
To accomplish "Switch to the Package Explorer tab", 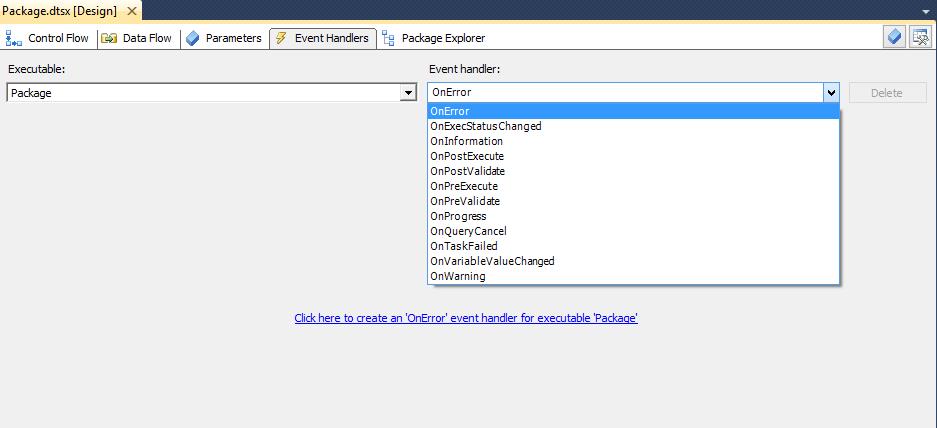I will pyautogui.click(x=442, y=39).
